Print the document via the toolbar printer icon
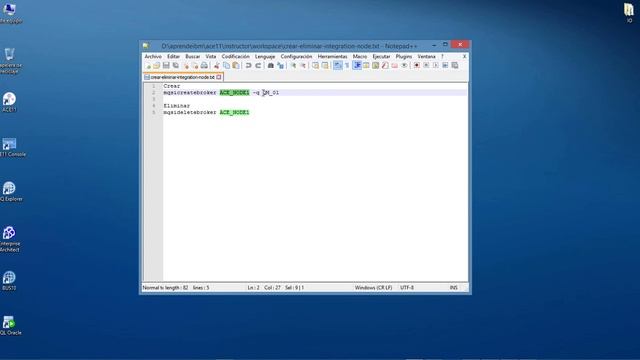 pyautogui.click(x=204, y=66)
